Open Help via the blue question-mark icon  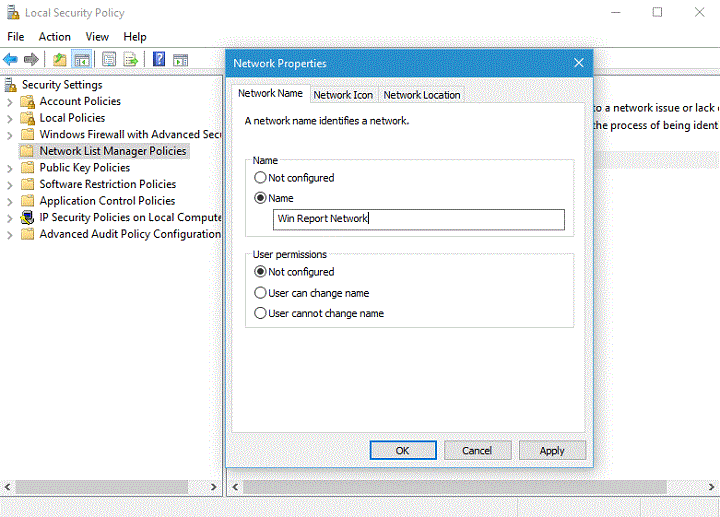click(x=159, y=59)
